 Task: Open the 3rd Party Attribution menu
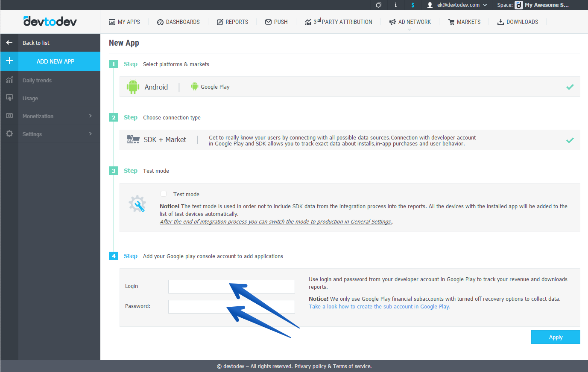tap(338, 22)
